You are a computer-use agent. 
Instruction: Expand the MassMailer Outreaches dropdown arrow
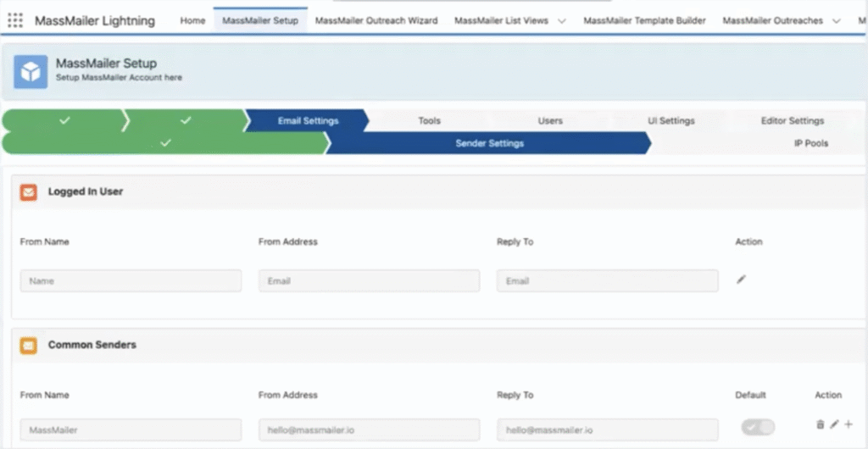[x=837, y=20]
